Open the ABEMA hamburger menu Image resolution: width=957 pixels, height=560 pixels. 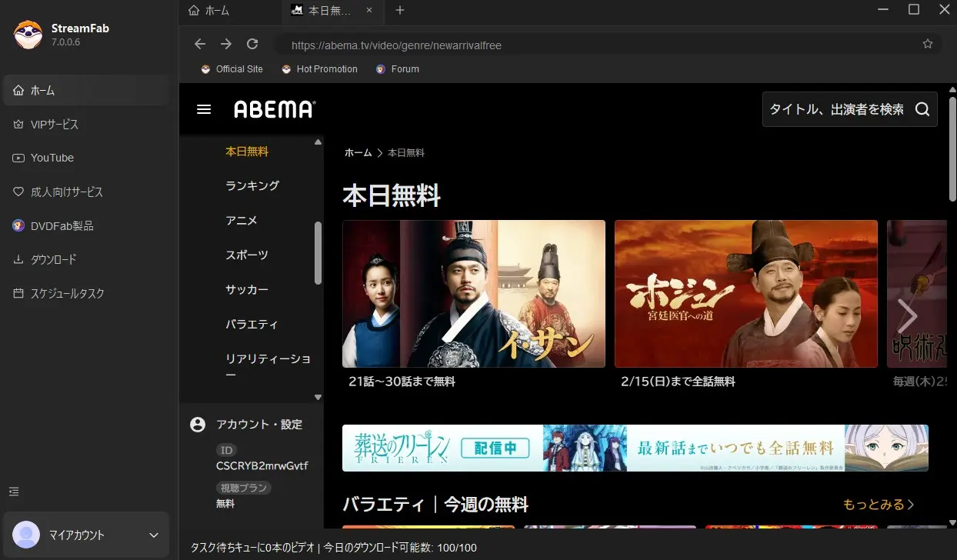tap(204, 109)
